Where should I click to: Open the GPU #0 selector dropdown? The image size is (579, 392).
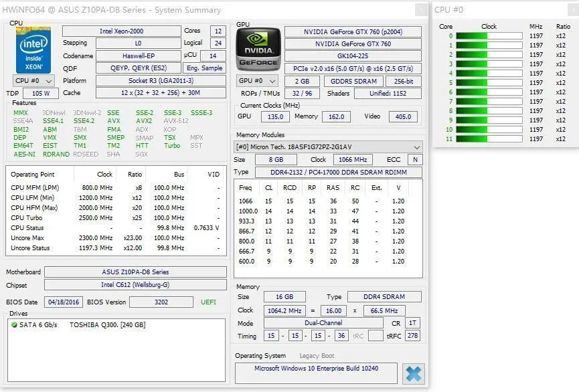pos(256,81)
